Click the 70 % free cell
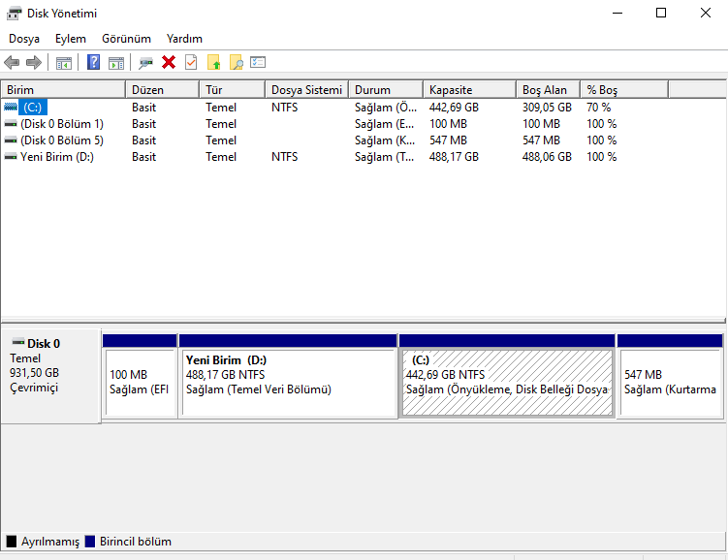728x560 pixels. click(598, 108)
